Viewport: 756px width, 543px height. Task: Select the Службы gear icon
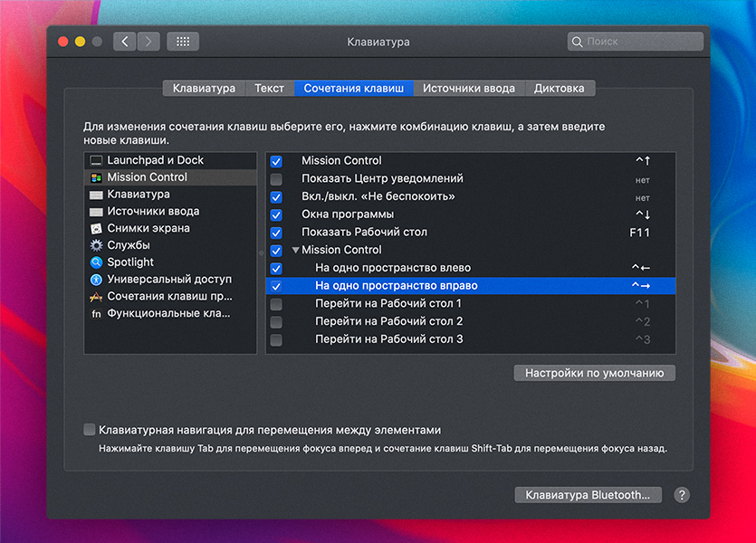(96, 245)
